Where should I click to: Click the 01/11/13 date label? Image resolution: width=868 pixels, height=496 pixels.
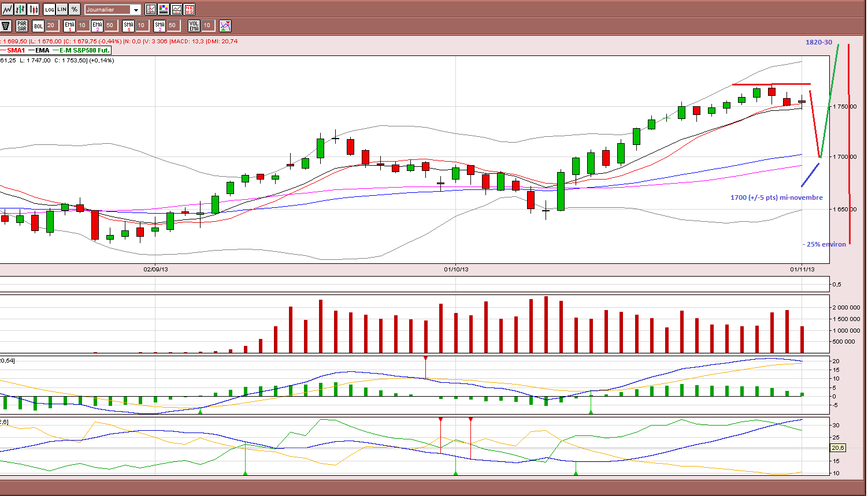tap(802, 269)
